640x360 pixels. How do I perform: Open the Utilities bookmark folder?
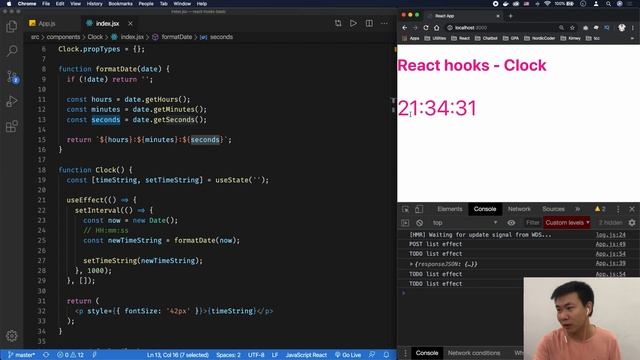click(435, 38)
